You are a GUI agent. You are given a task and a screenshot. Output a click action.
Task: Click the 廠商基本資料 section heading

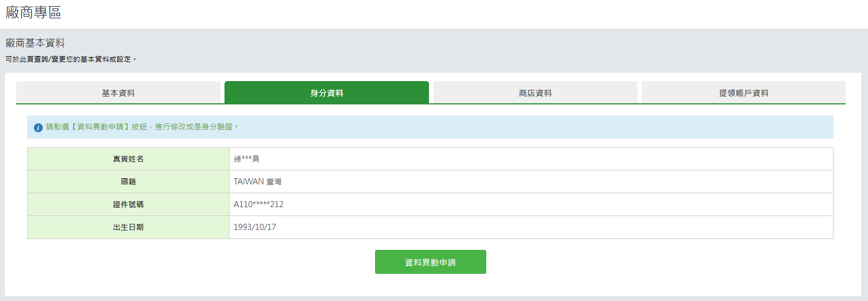(x=36, y=43)
